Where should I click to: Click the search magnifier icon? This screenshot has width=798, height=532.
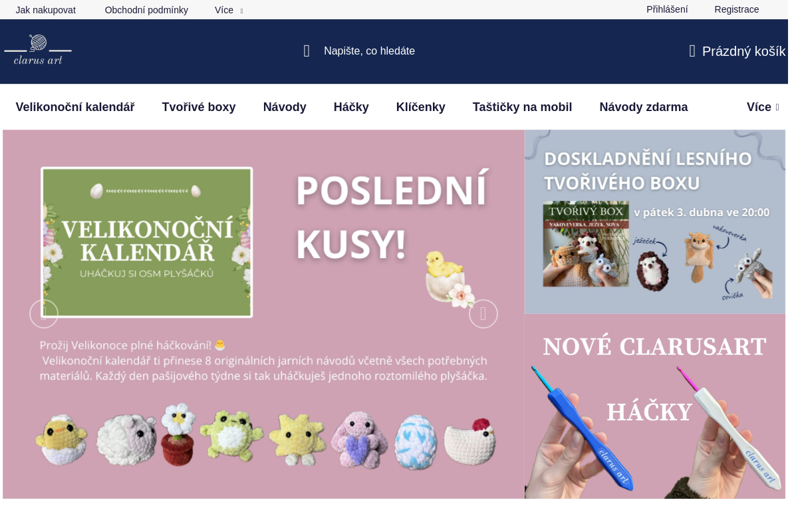307,51
